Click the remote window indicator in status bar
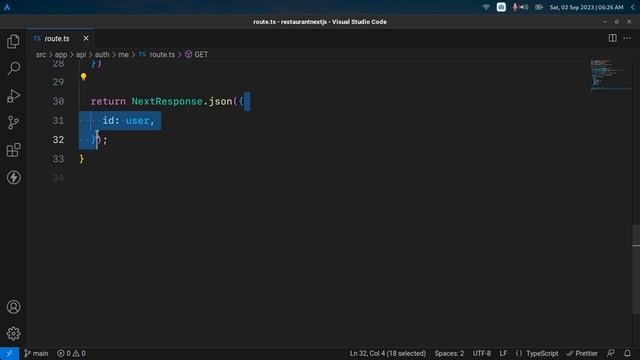This screenshot has width=640, height=360. [x=9, y=353]
